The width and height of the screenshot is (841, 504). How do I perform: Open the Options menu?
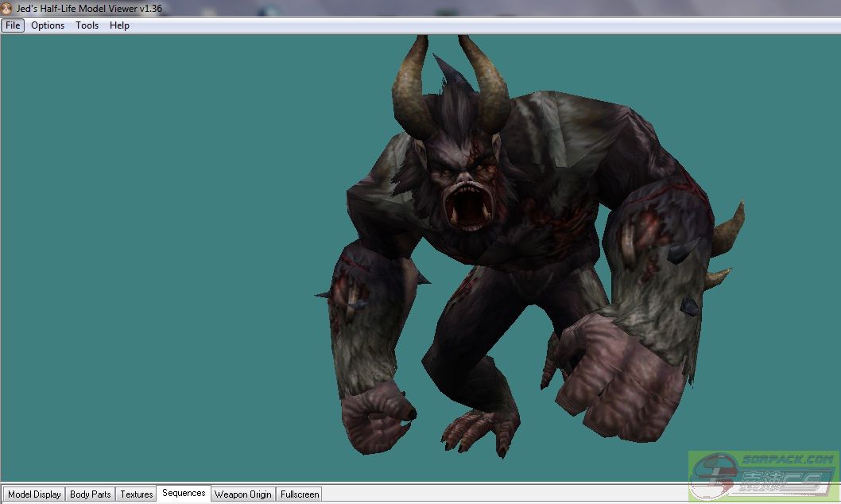click(x=48, y=25)
